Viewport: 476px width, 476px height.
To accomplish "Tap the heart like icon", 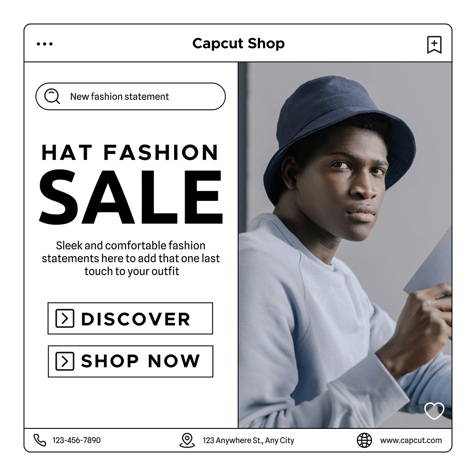I will click(x=434, y=411).
